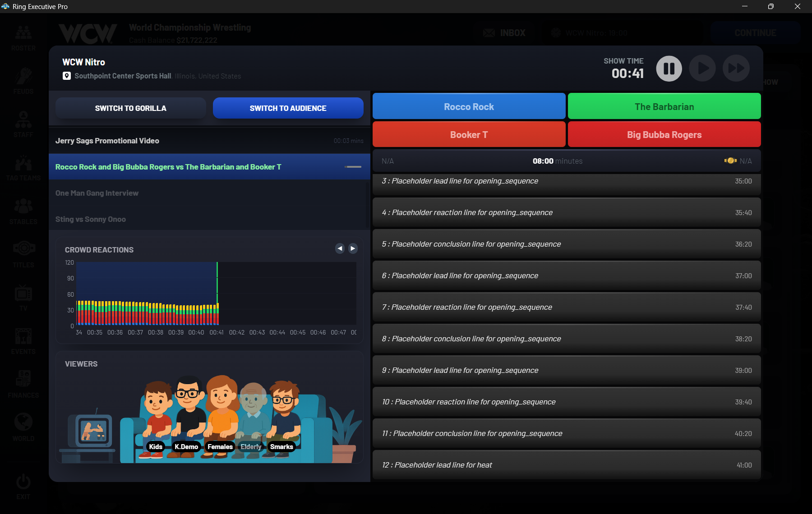Click the Southpoint Center Sports Hall venue
The height and width of the screenshot is (514, 812).
[x=123, y=76]
